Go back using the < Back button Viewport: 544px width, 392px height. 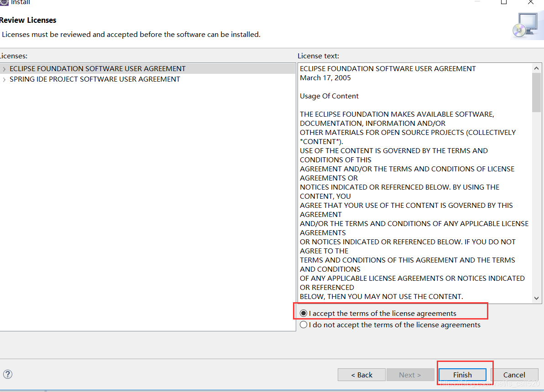pyautogui.click(x=361, y=374)
